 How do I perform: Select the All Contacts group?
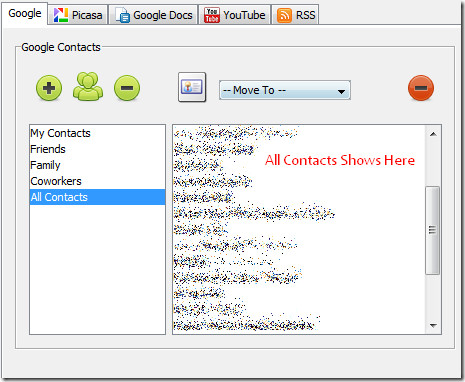(97, 197)
